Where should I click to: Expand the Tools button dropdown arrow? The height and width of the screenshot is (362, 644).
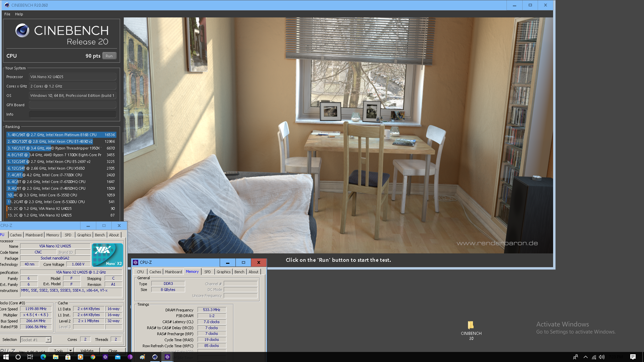point(70,351)
